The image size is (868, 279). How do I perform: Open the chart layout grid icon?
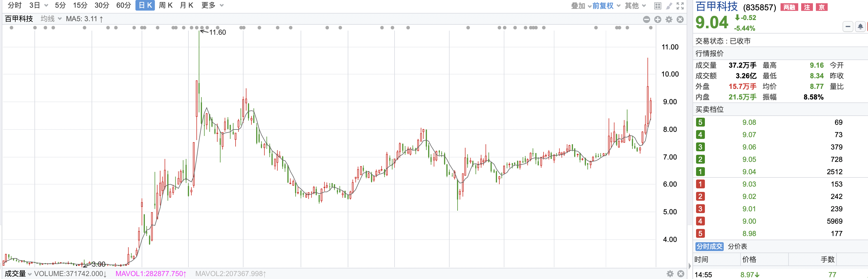pyautogui.click(x=657, y=6)
